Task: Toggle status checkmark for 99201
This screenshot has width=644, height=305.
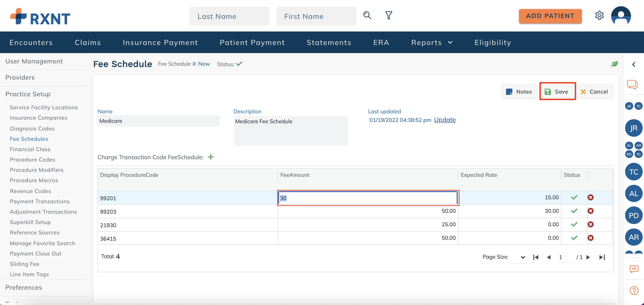Action: 574,197
